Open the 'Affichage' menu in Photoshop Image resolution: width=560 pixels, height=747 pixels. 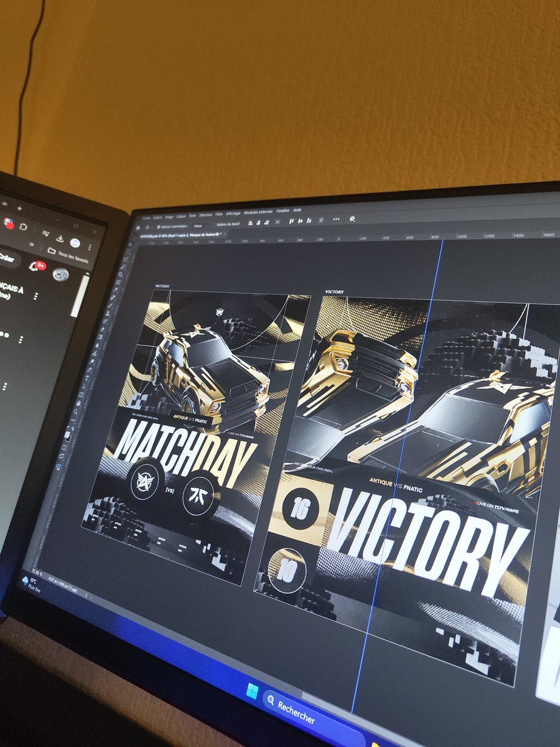coord(233,214)
